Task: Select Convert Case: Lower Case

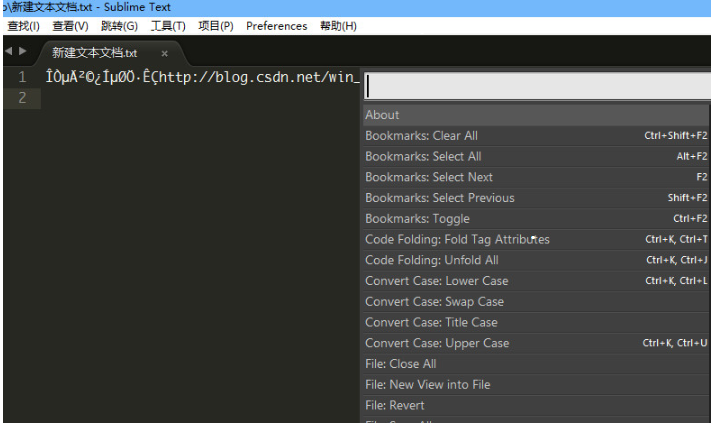Action: pyautogui.click(x=536, y=281)
